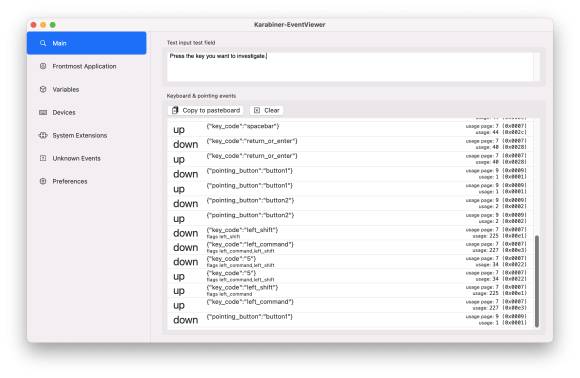
Task: Click the Frontmost Application sidebar icon
Action: 43,66
